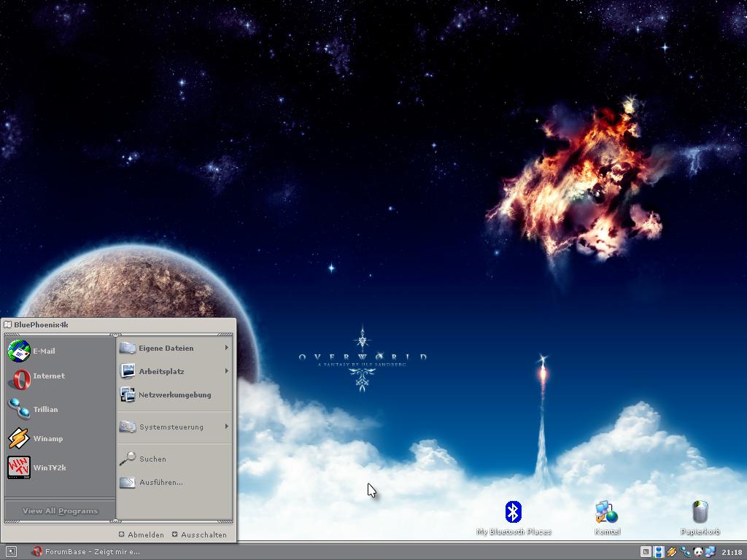This screenshot has width=747, height=560.
Task: Click the start button on the taskbar
Action: pos(12,552)
